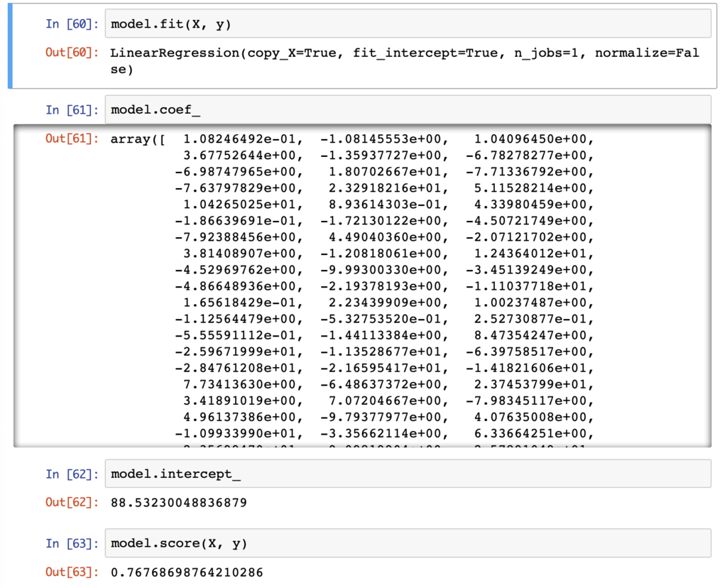Click the Out[61] output prompt
This screenshot has height=588, width=727.
72,138
